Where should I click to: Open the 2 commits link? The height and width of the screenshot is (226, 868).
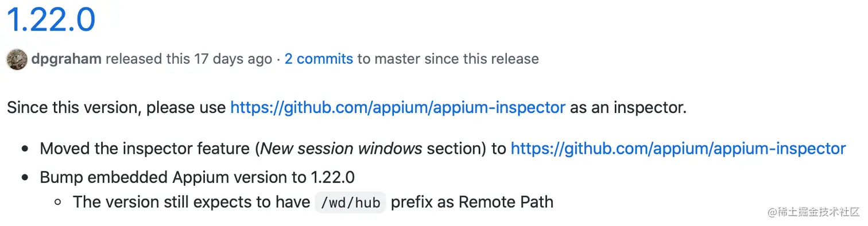[x=319, y=59]
